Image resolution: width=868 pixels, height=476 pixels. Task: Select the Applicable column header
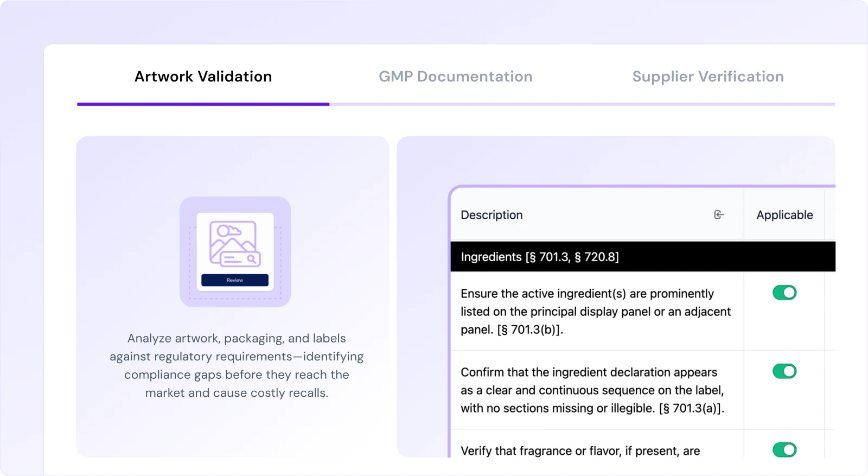[784, 214]
